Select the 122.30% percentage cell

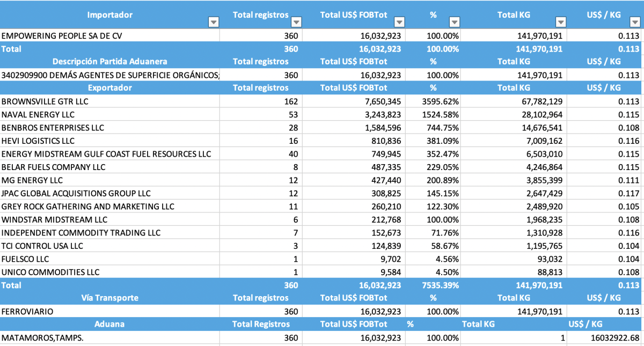pos(434,207)
